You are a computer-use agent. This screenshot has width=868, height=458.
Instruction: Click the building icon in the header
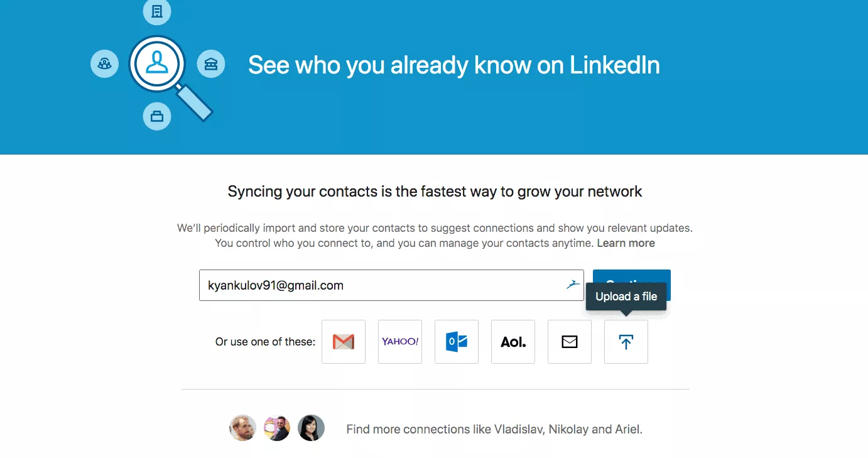coord(157,11)
